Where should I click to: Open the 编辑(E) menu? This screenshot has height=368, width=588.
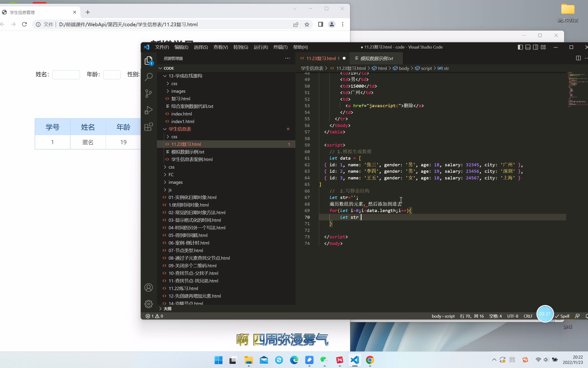(x=181, y=47)
